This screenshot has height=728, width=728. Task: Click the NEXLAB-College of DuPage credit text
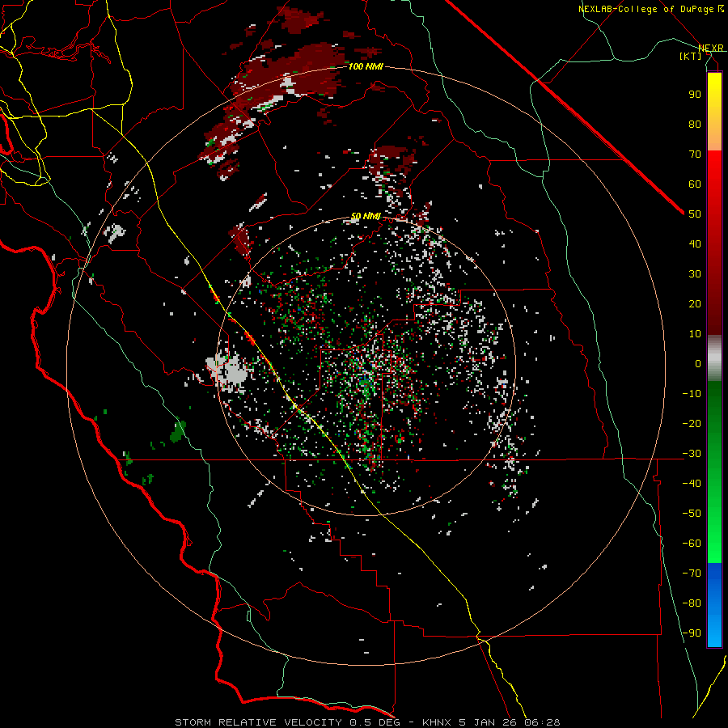651,9
